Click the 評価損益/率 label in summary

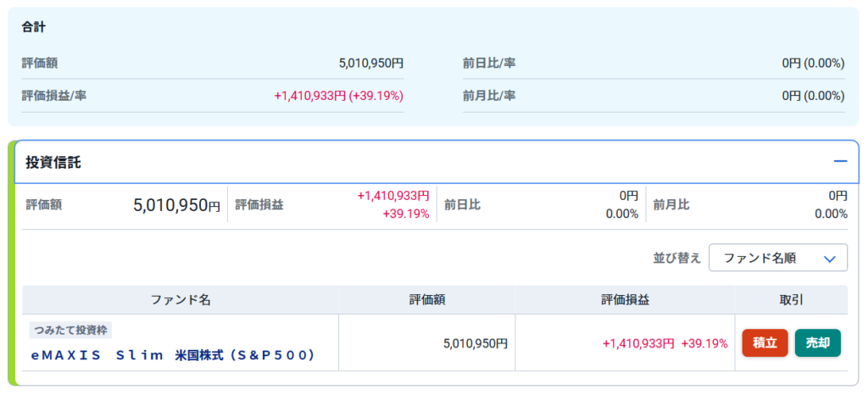click(53, 96)
